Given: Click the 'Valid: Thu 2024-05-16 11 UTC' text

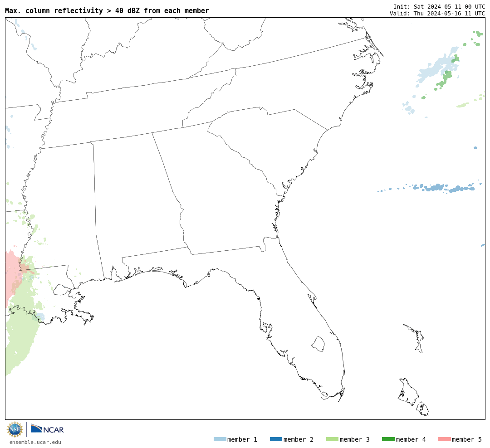Looking at the screenshot, I should pyautogui.click(x=437, y=14).
